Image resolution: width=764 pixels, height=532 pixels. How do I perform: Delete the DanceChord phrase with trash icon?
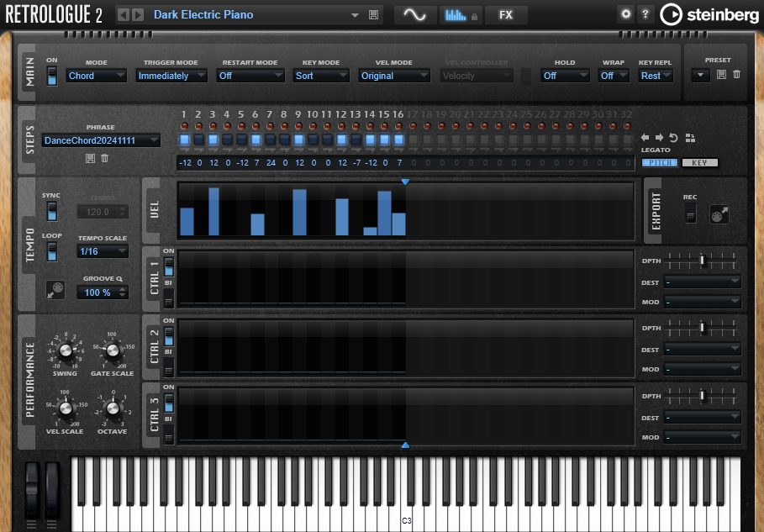(105, 158)
